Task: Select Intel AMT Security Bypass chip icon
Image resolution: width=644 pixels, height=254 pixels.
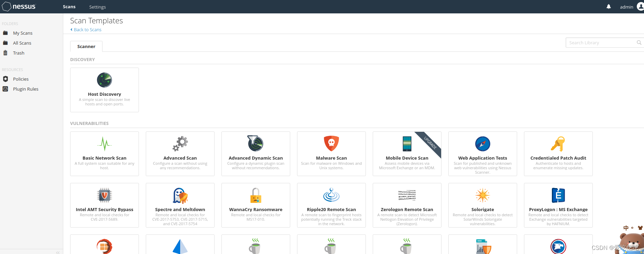Action: point(105,195)
